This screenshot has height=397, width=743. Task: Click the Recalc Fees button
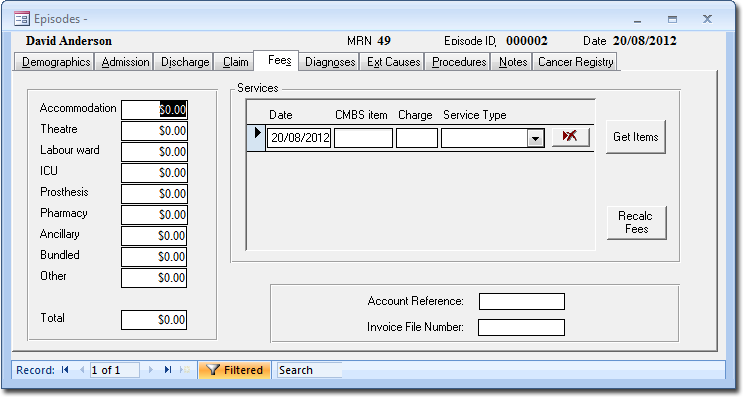coord(636,223)
